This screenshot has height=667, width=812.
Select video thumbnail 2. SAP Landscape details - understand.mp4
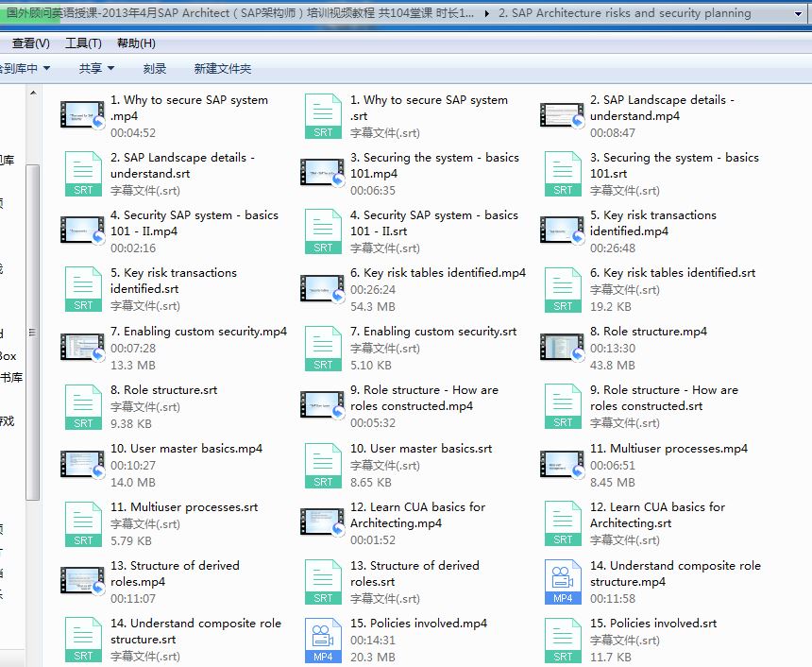coord(563,114)
